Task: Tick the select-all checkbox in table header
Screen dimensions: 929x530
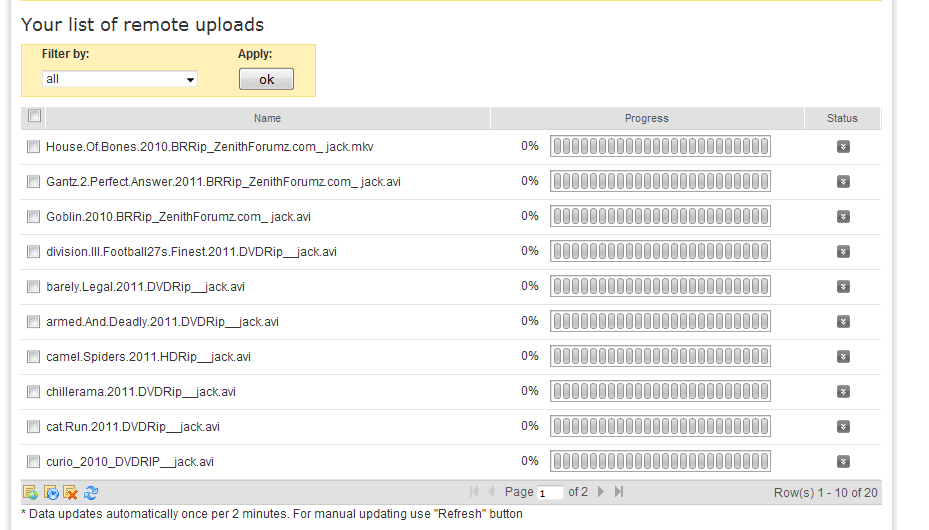Action: tap(34, 117)
